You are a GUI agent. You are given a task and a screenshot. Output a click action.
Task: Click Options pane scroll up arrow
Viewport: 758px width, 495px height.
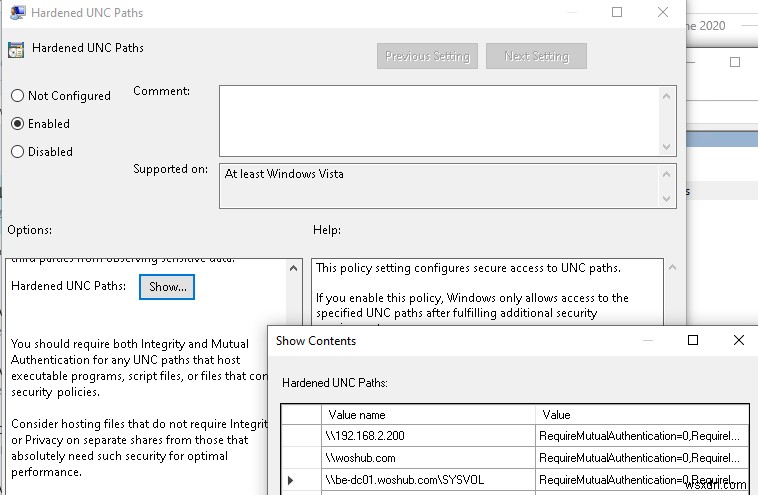293,268
